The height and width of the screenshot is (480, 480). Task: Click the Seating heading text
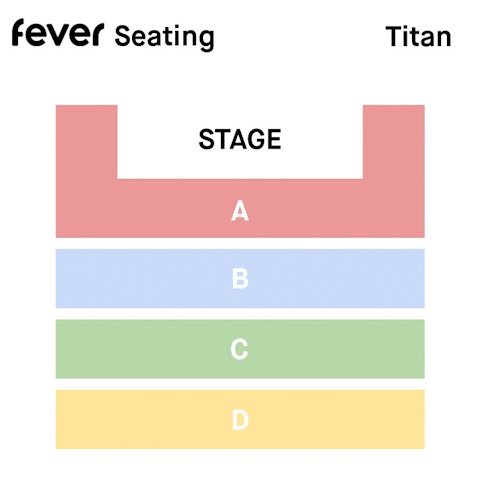164,37
